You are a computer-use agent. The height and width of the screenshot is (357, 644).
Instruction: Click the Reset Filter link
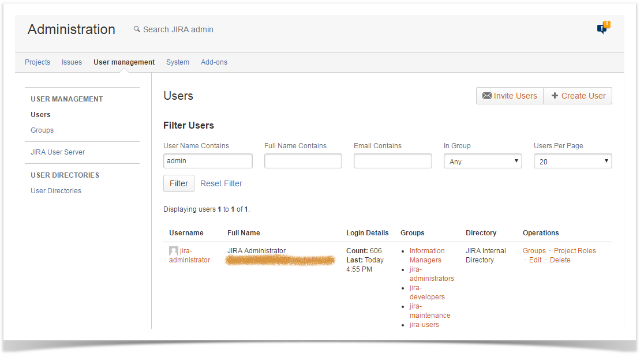click(221, 183)
